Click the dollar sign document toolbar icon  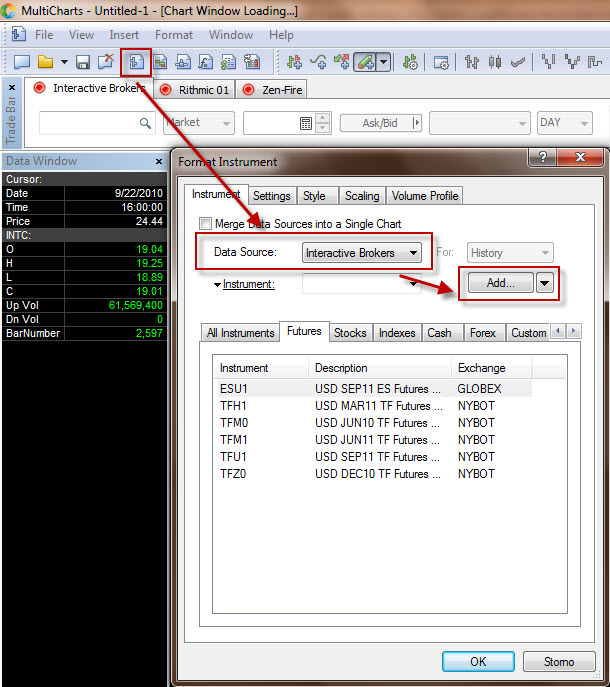[x=228, y=62]
